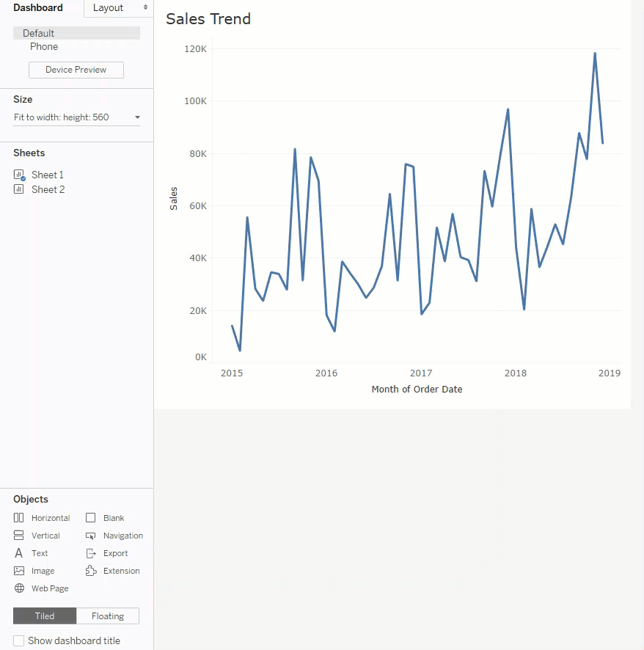Click the Navigation object icon
The height and width of the screenshot is (650, 644).
coord(90,535)
